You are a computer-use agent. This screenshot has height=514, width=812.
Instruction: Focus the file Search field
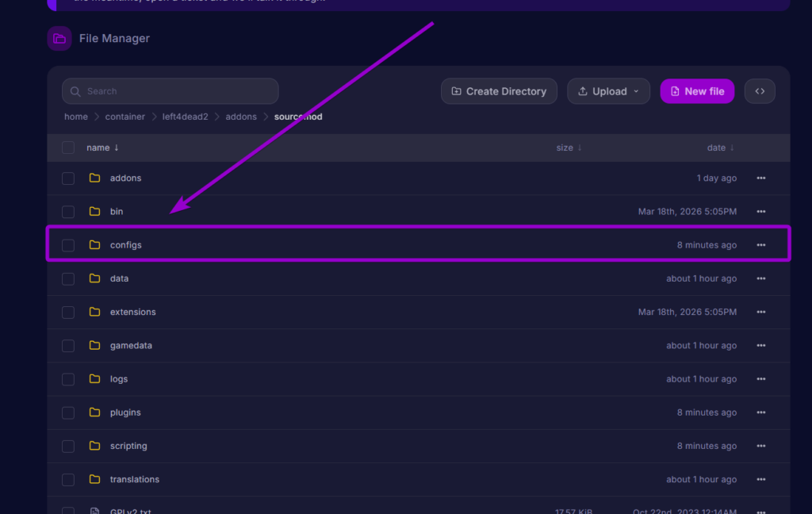point(170,91)
